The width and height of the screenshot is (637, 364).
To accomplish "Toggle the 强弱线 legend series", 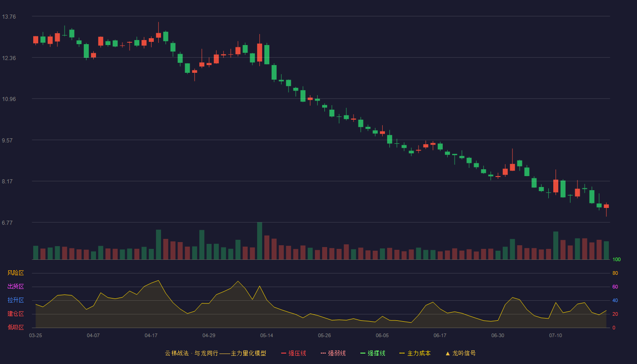I will click(333, 353).
